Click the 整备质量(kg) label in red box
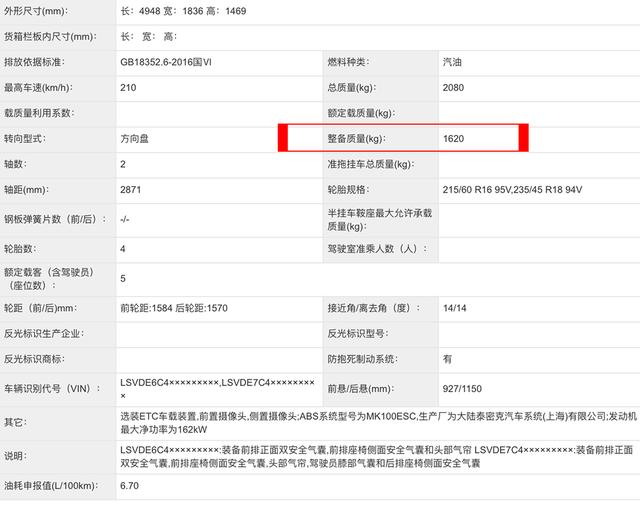This screenshot has height=516, width=640. click(356, 139)
